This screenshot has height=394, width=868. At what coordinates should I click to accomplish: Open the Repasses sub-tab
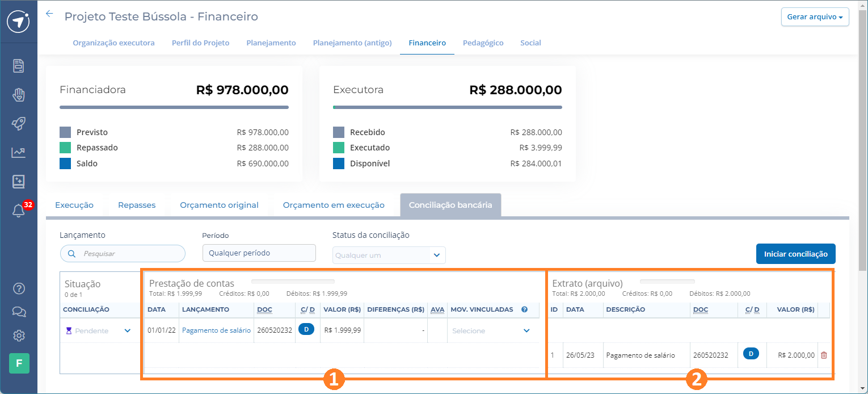coord(137,205)
